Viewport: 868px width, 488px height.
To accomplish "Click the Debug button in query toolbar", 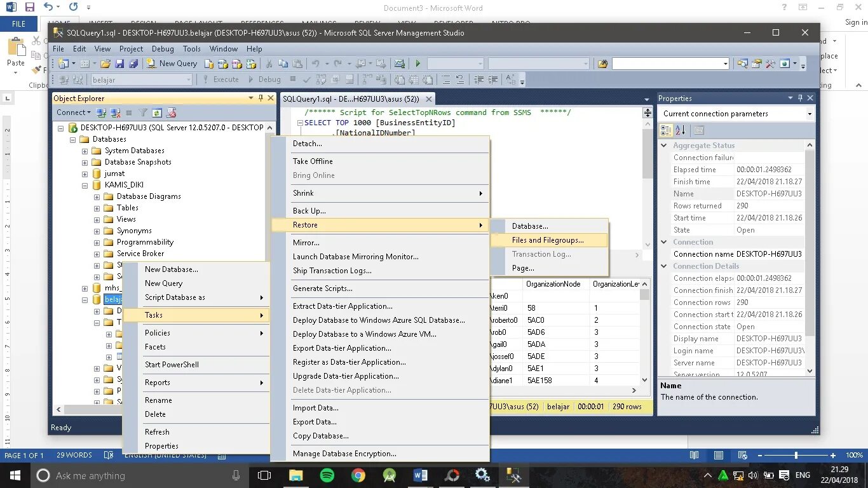I will [x=264, y=79].
